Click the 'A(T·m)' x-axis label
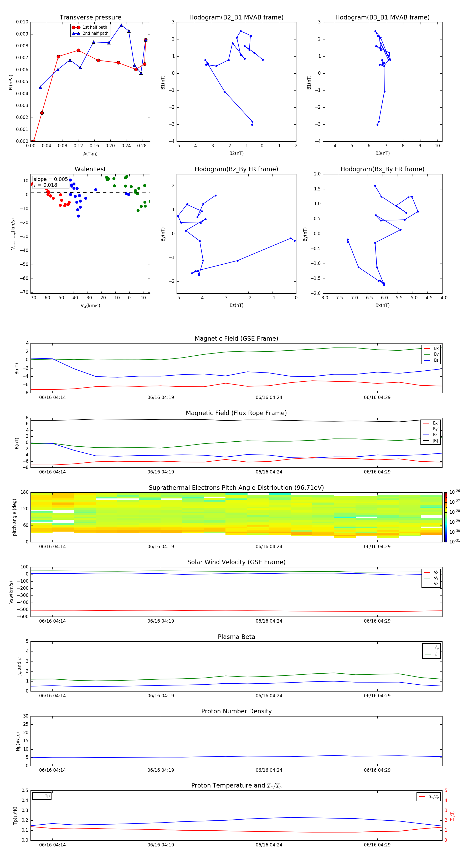Viewport: 473px width, 868px height. tap(90, 154)
